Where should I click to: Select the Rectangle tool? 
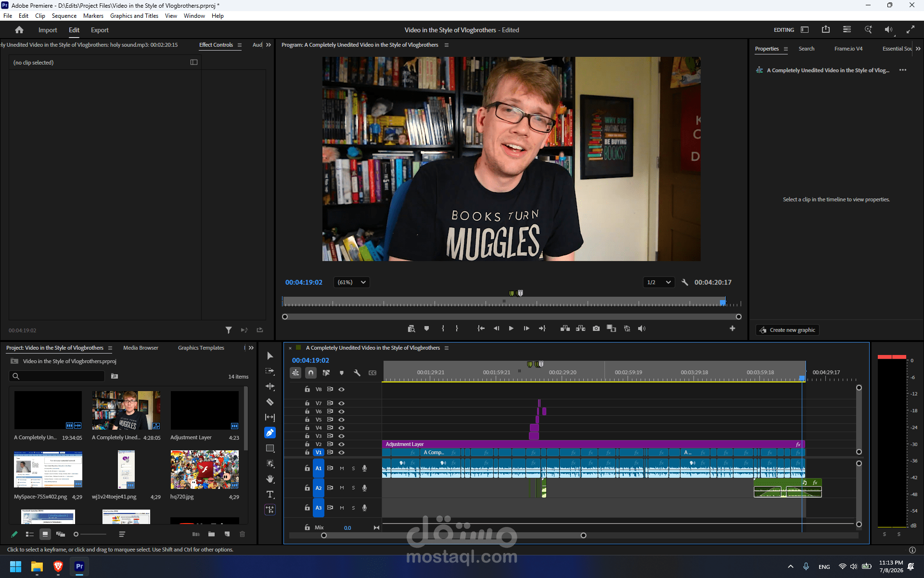(x=270, y=448)
